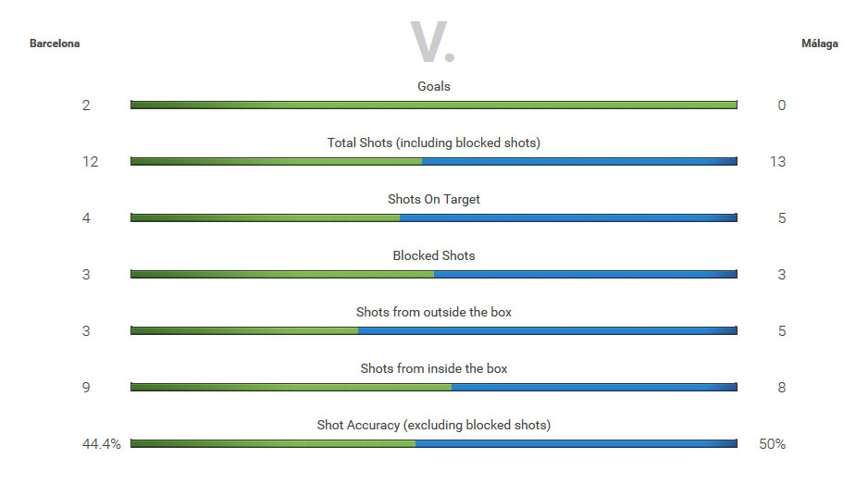The image size is (868, 496).
Task: Select the Shot Accuracy heading
Action: pos(434,425)
